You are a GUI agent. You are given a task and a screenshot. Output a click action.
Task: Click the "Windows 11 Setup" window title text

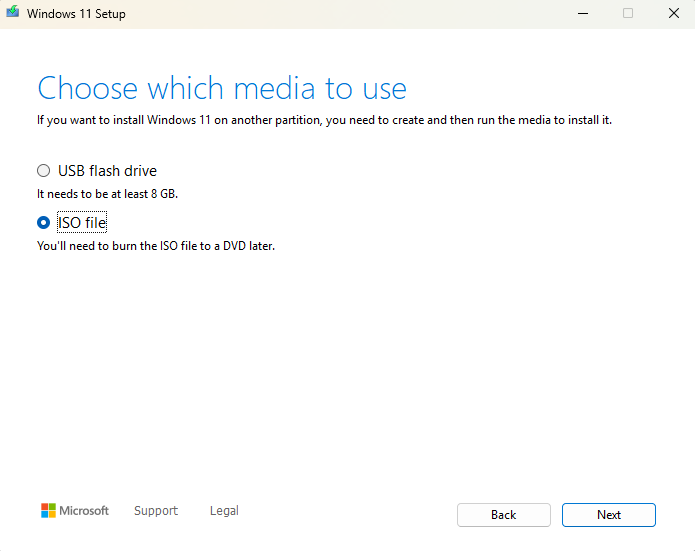click(x=77, y=14)
